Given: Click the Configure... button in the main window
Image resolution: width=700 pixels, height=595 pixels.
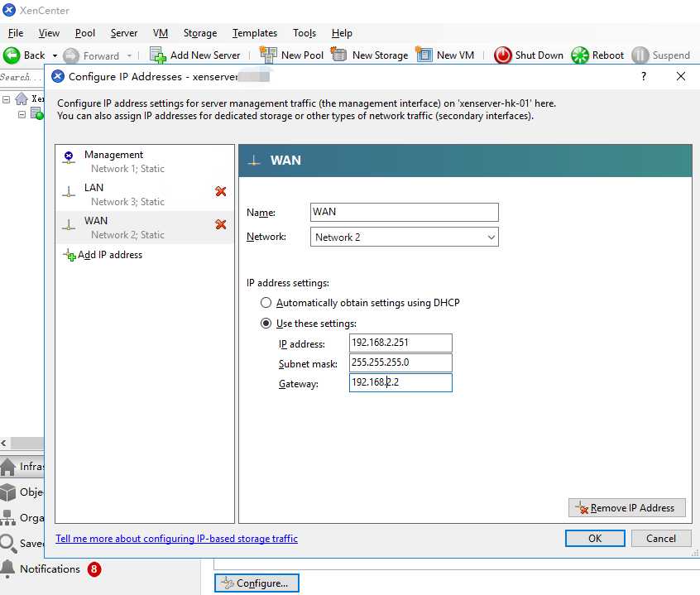Looking at the screenshot, I should (x=257, y=583).
